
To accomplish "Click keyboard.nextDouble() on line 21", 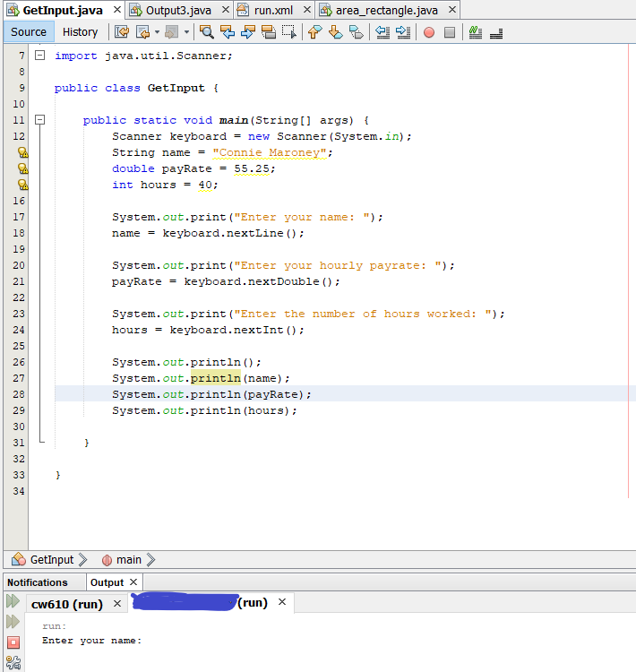I will pyautogui.click(x=258, y=282).
